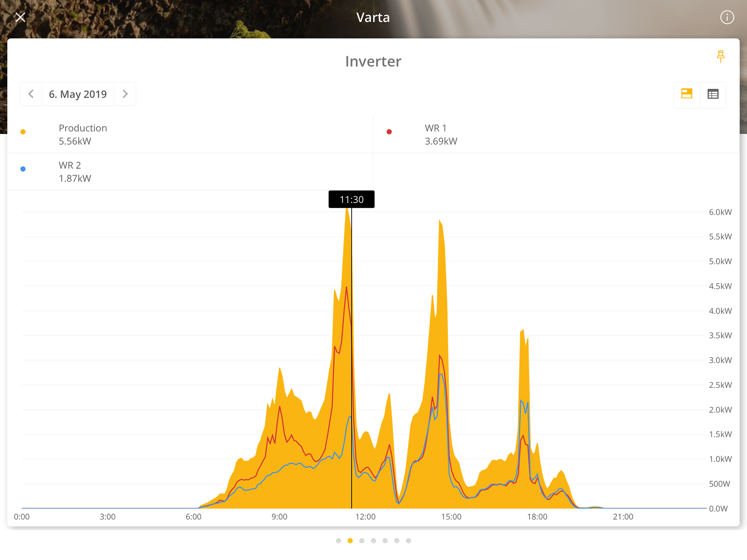Select the last page indicator dot
This screenshot has width=747, height=560.
coord(408,540)
